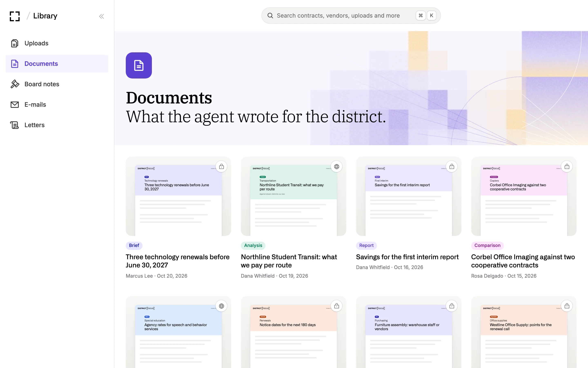Open Three technology renewals document thumbnail
This screenshot has height=368, width=588.
click(178, 196)
